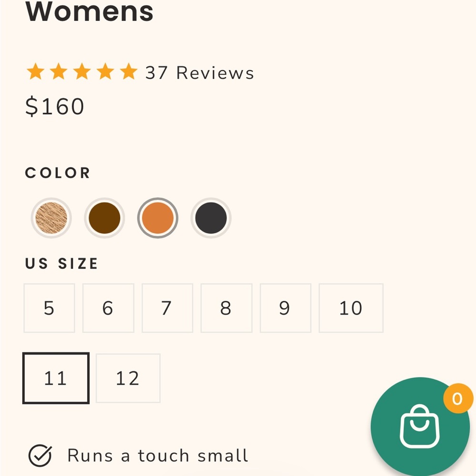Screen dimensions: 476x476
Task: Pick US size 8
Action: click(226, 308)
